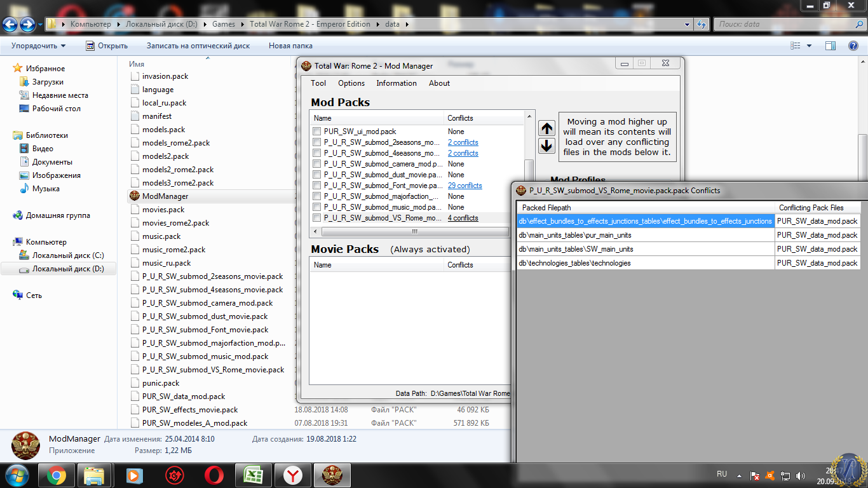Select db\technologies_tables\technologies conflict row

pyautogui.click(x=688, y=263)
